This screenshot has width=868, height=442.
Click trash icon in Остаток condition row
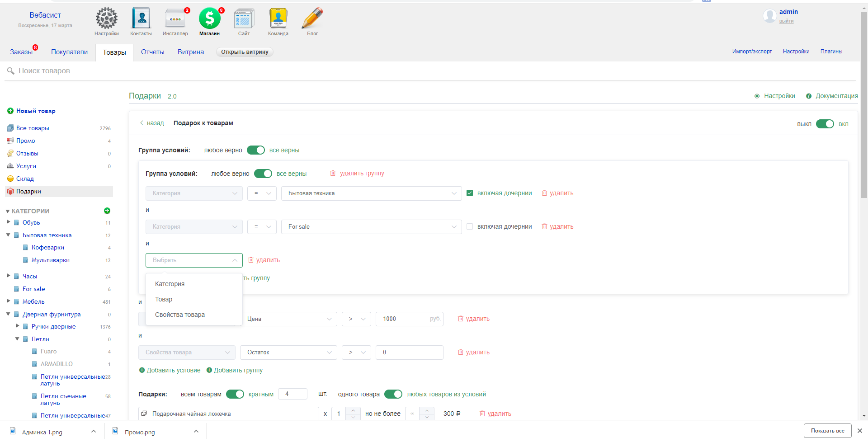[x=461, y=352]
